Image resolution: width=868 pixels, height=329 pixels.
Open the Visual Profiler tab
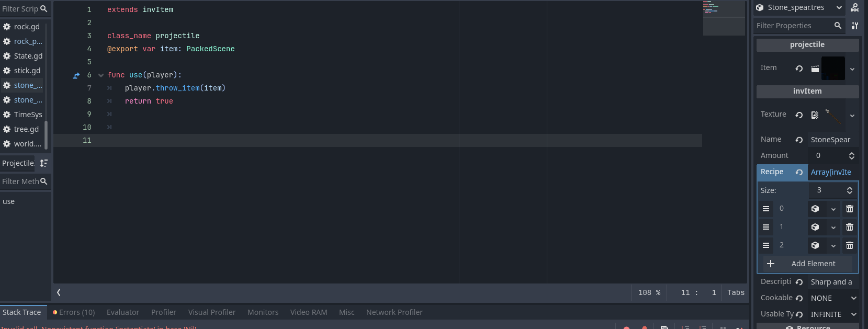pyautogui.click(x=212, y=312)
